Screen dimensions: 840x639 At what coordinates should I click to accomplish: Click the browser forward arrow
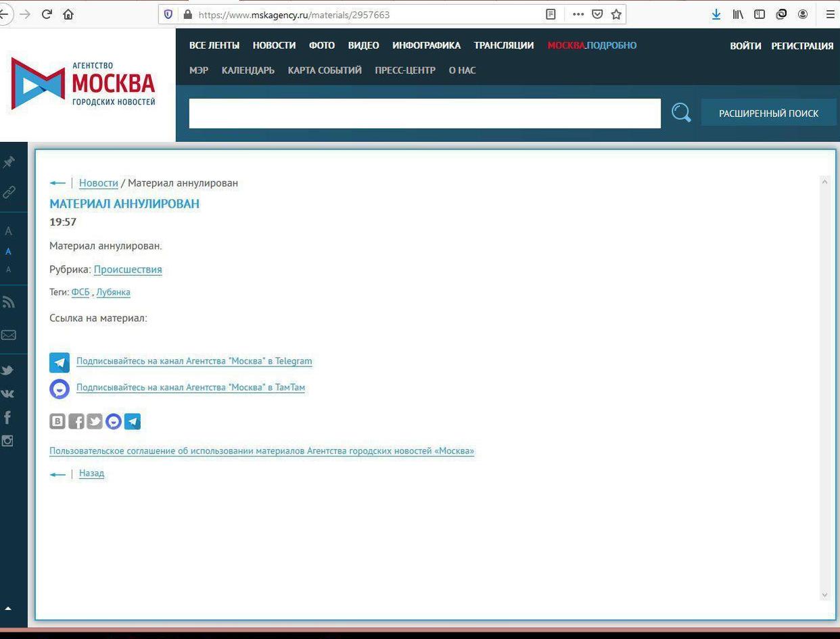25,14
